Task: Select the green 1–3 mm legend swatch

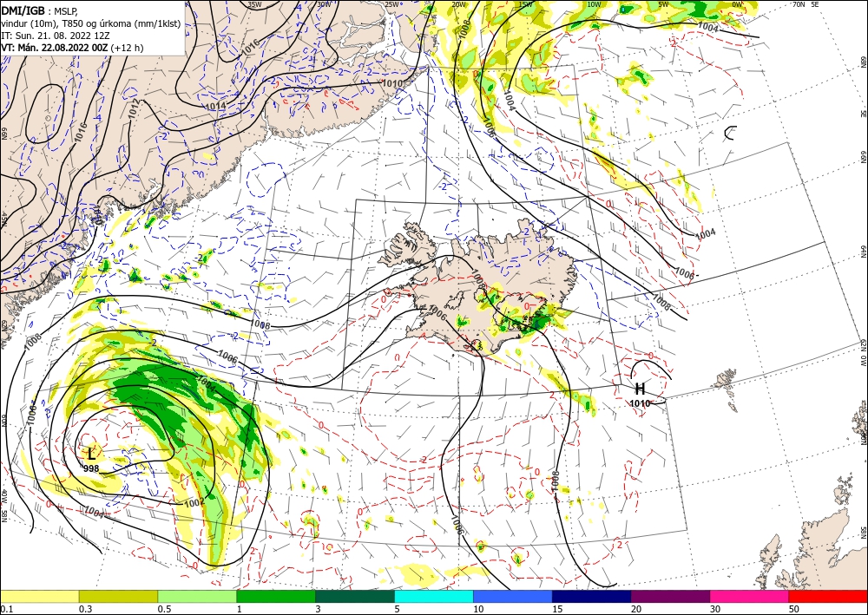Action: [276, 596]
